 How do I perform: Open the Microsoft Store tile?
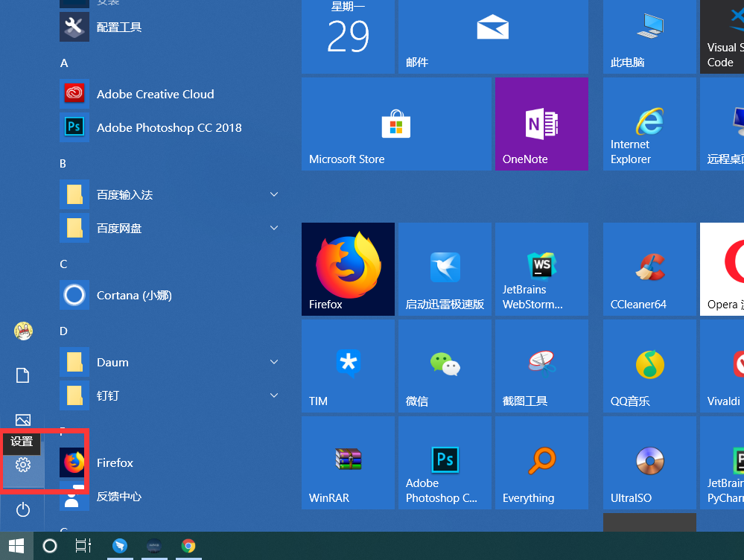pos(396,124)
